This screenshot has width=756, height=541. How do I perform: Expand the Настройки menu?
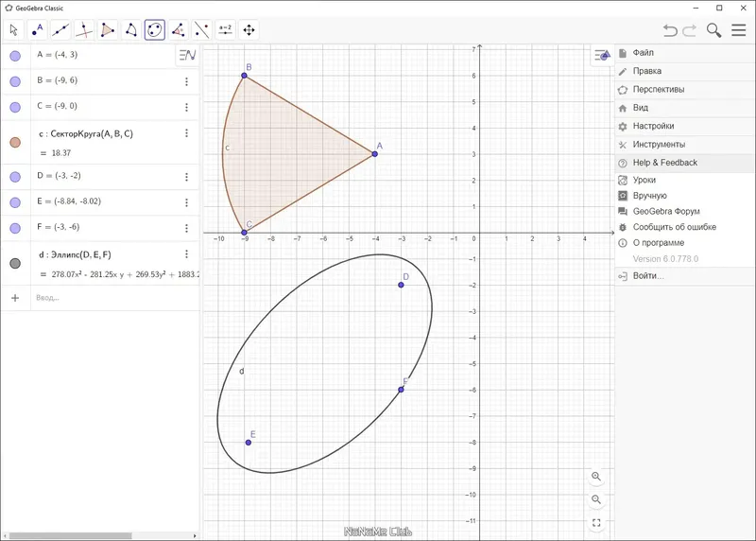pos(685,126)
